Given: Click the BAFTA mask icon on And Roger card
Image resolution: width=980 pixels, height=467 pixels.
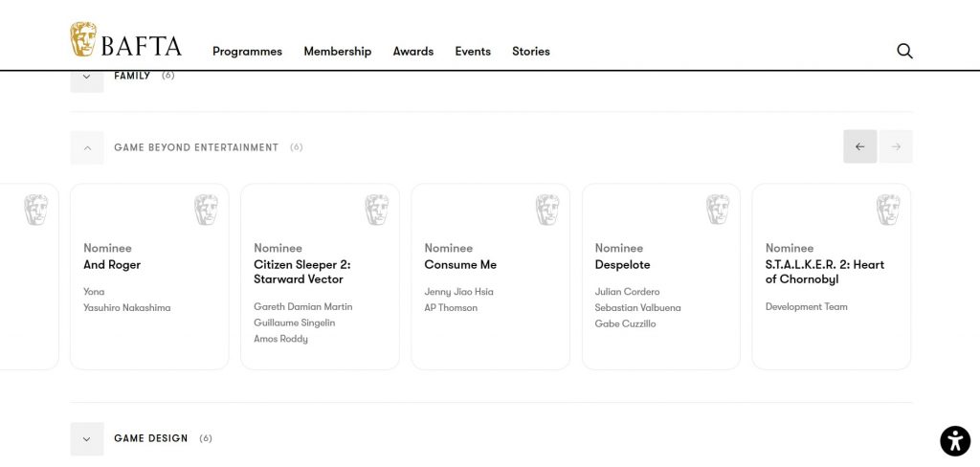Looking at the screenshot, I should point(206,210).
